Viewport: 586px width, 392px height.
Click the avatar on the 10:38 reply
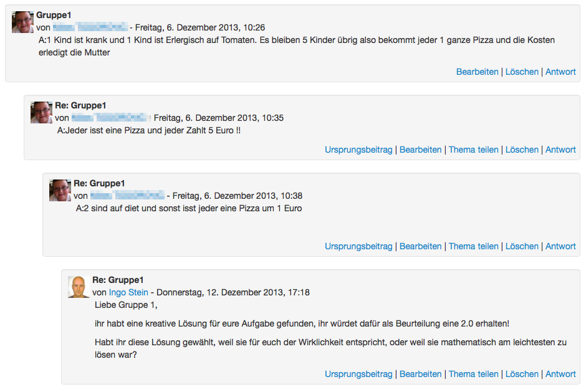pos(60,190)
